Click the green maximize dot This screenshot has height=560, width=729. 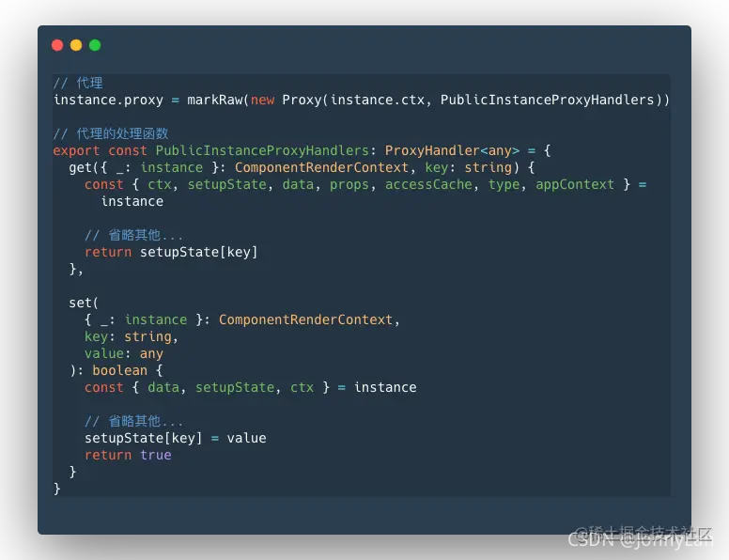click(x=95, y=45)
